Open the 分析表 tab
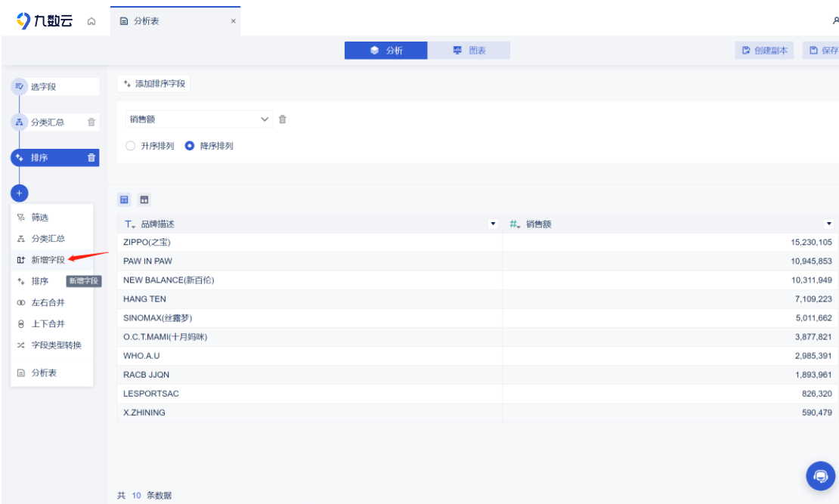839x504 pixels. coord(175,21)
